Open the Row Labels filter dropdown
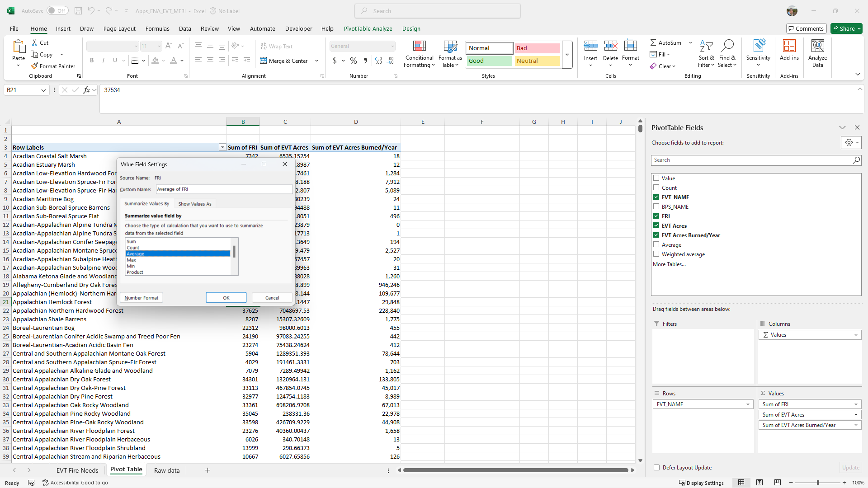 222,147
